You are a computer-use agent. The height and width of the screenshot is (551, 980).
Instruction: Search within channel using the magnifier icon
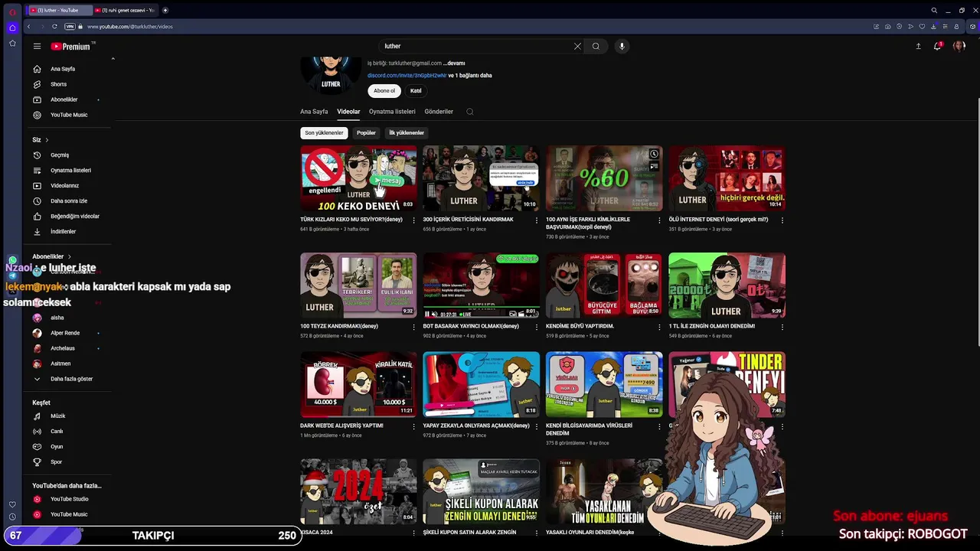(470, 112)
